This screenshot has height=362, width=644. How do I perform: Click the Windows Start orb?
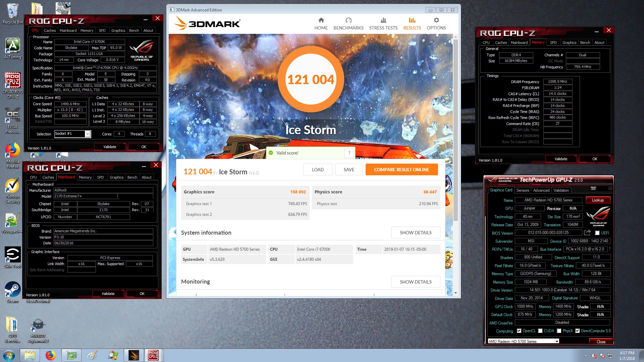point(9,355)
